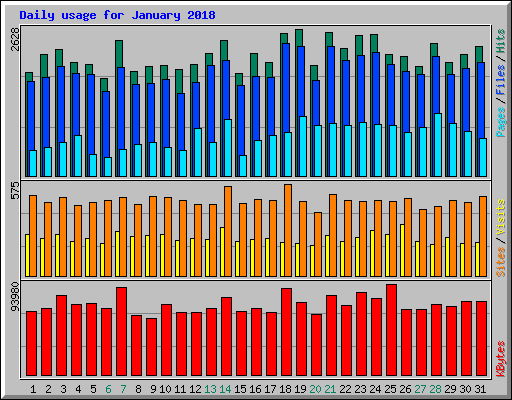Click day label 9 on the x-axis
Screen dimensions: 512x400
pos(153,389)
